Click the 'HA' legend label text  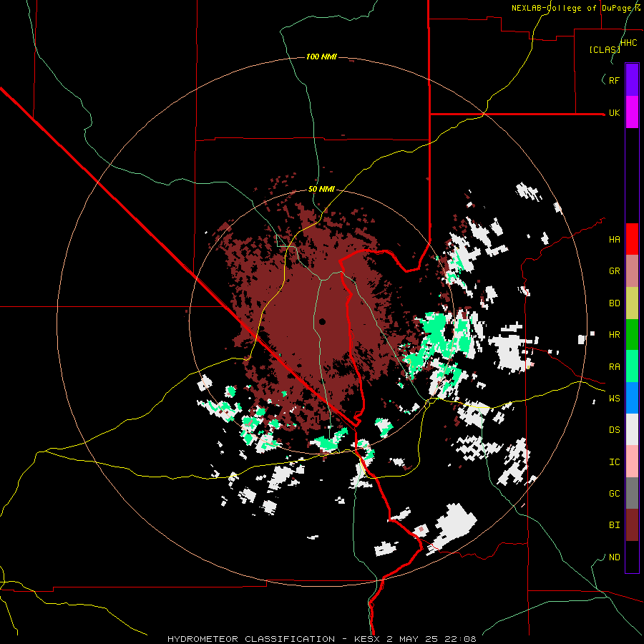614,240
